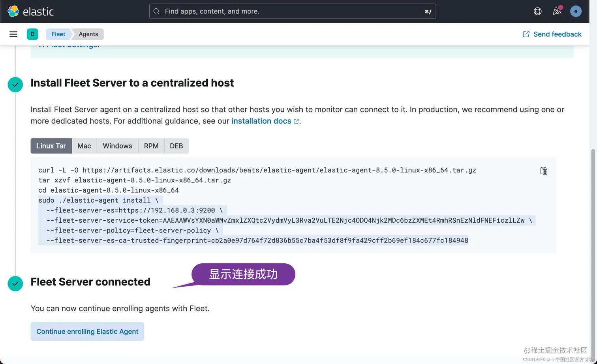Image resolution: width=597 pixels, height=364 pixels.
Task: Click the Install Fleet Server step checkmark
Action: [15, 84]
